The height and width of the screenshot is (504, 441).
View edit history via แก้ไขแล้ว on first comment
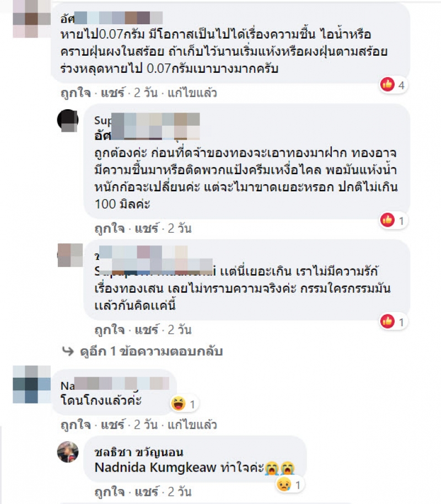click(x=192, y=93)
